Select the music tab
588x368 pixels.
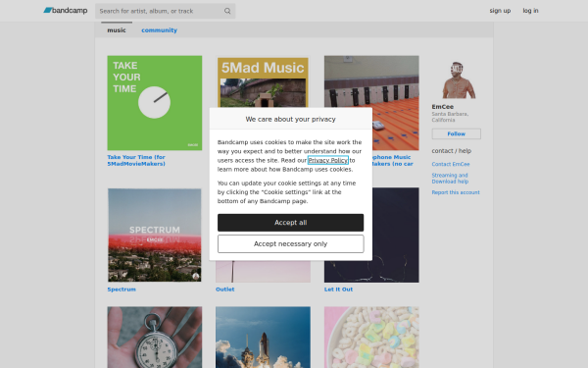117,30
